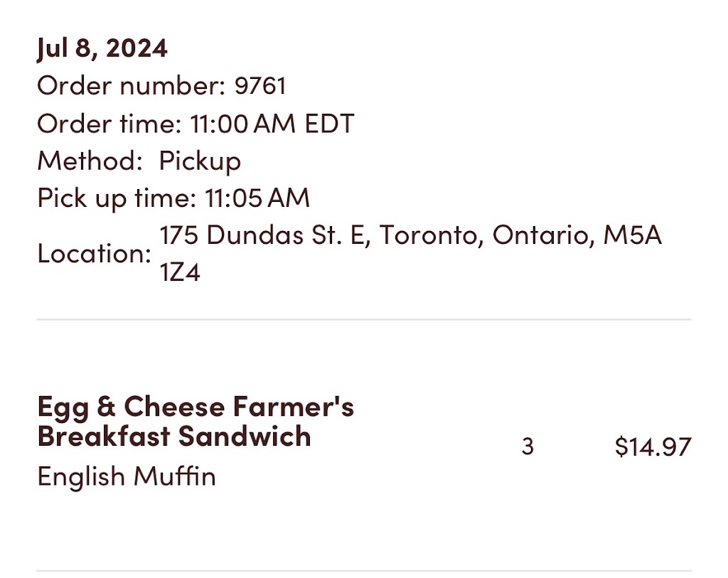This screenshot has width=728, height=578.
Task: Open Egg & Cheese Farmer's item title
Action: [x=196, y=407]
